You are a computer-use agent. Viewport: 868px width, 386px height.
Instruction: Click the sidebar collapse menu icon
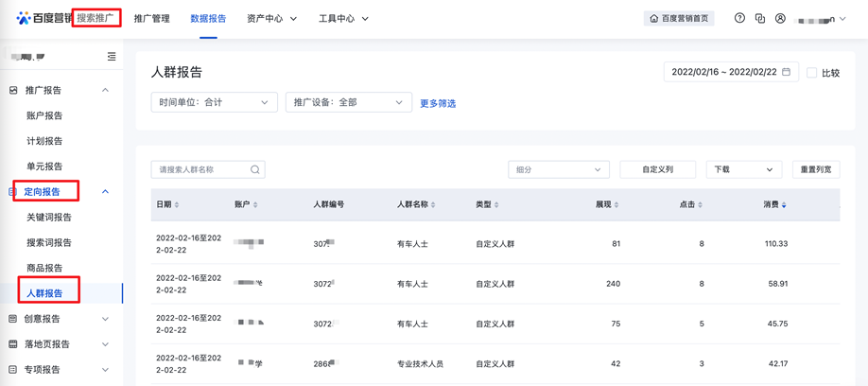click(x=112, y=57)
